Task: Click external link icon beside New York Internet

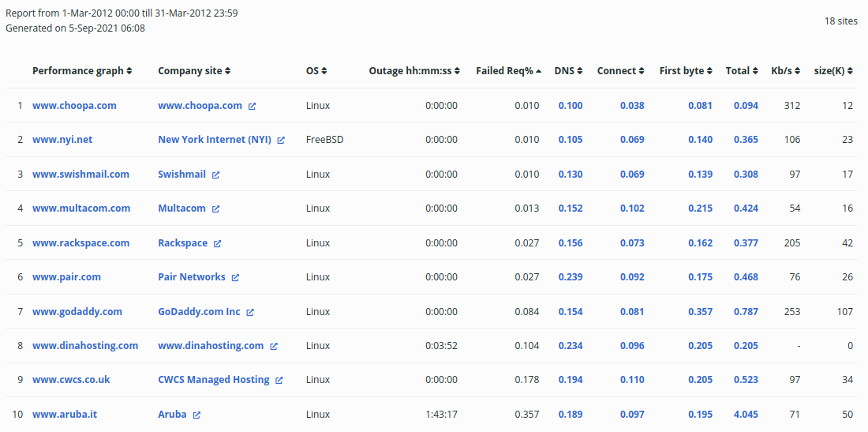Action: click(281, 140)
